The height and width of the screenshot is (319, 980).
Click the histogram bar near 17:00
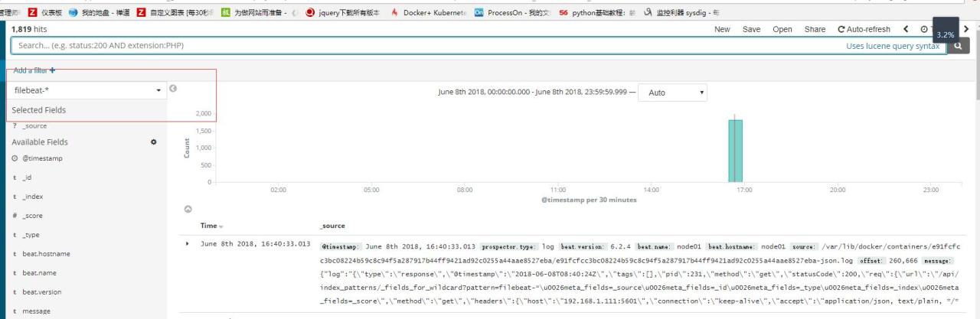pos(735,150)
